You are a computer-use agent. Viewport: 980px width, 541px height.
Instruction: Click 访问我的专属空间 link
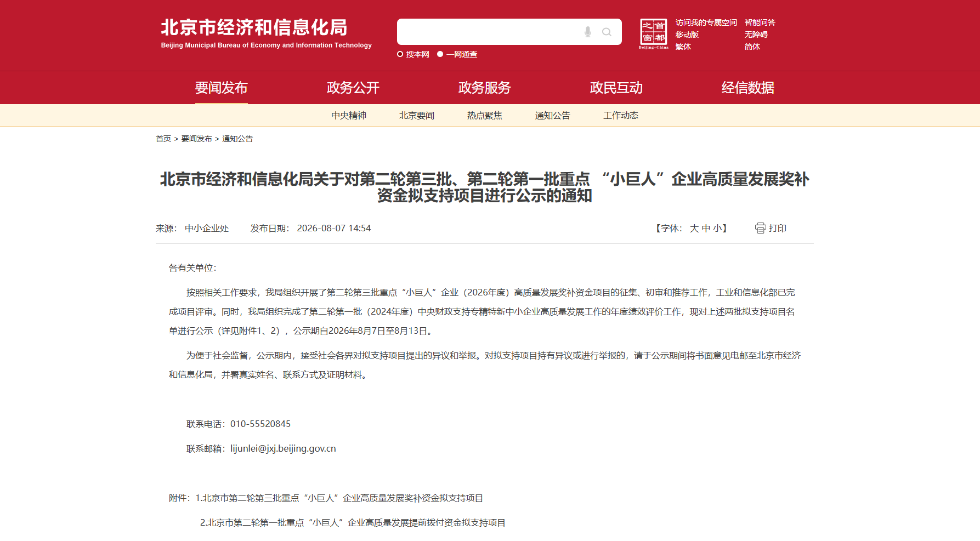point(706,22)
